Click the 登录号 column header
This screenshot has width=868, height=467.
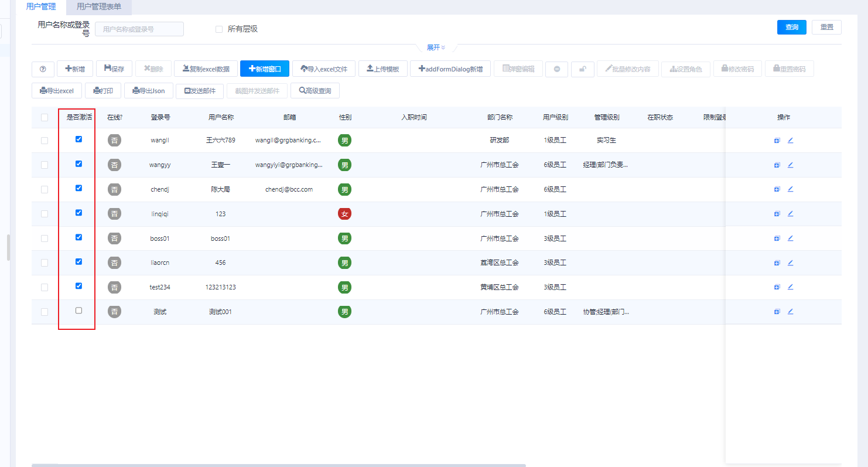pyautogui.click(x=160, y=117)
